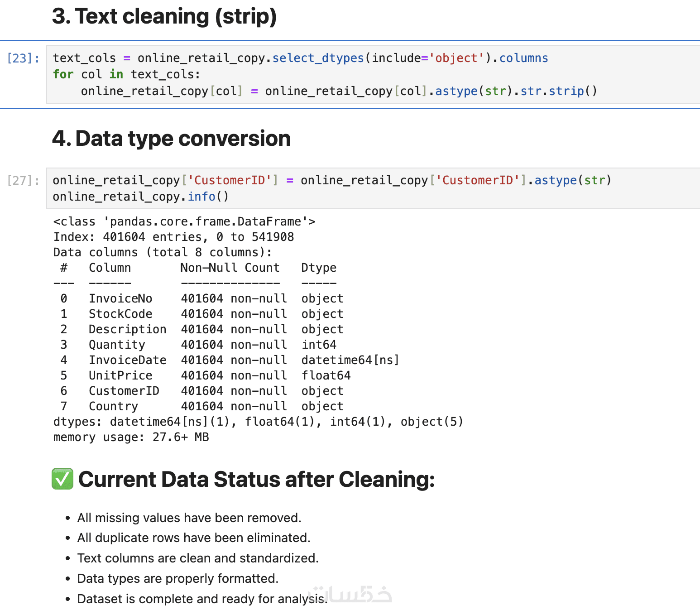The image size is (700, 615).
Task: Click the '4. Data type conversion' heading
Action: (x=171, y=139)
